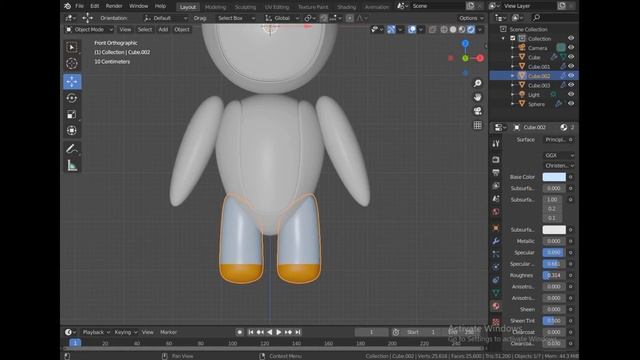
Task: Jump to timeline start frame button
Action: [251, 332]
